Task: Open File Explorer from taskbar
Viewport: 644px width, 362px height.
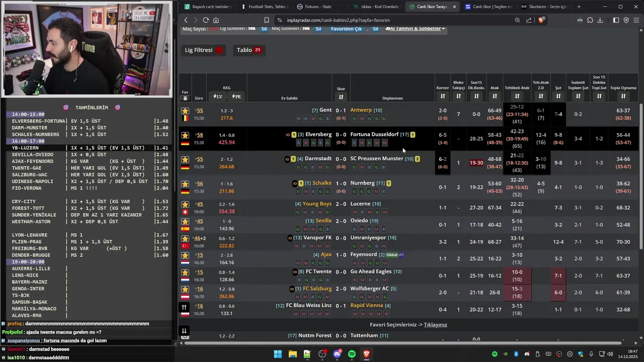Action: pos(292,354)
